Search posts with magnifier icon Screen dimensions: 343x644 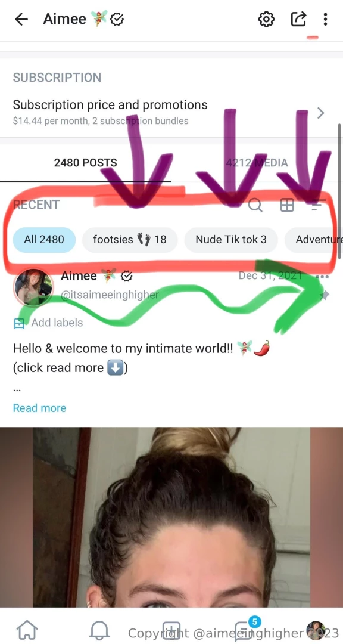tap(255, 205)
